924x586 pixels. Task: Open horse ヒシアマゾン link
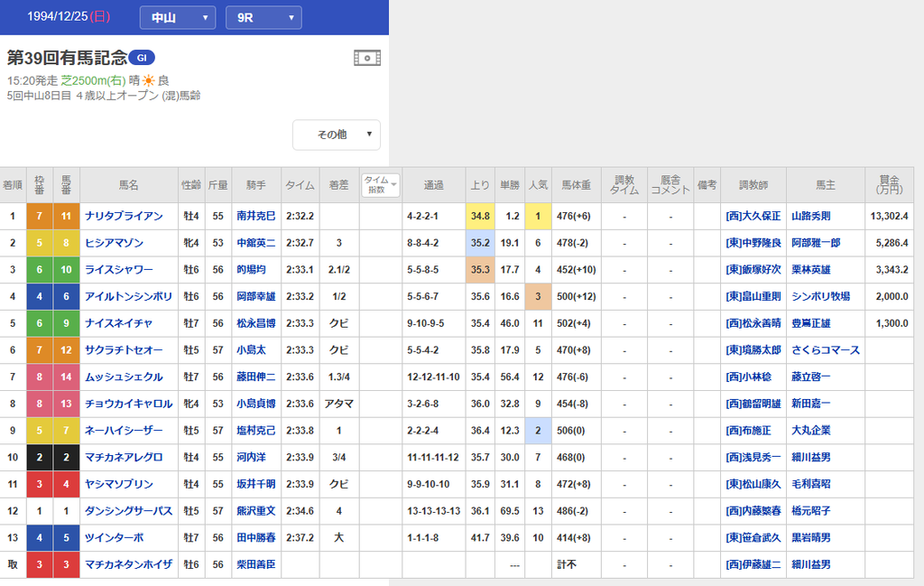[x=115, y=243]
